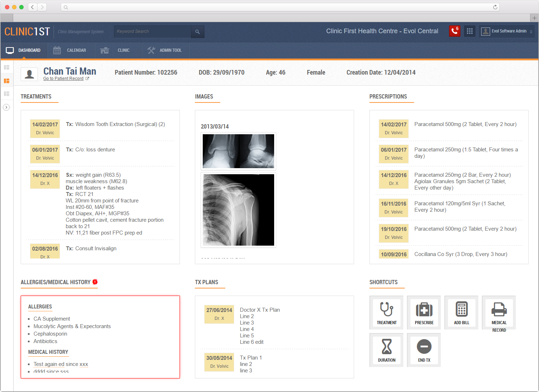Open the Duration shortcut
This screenshot has height=392, width=539.
(386, 350)
